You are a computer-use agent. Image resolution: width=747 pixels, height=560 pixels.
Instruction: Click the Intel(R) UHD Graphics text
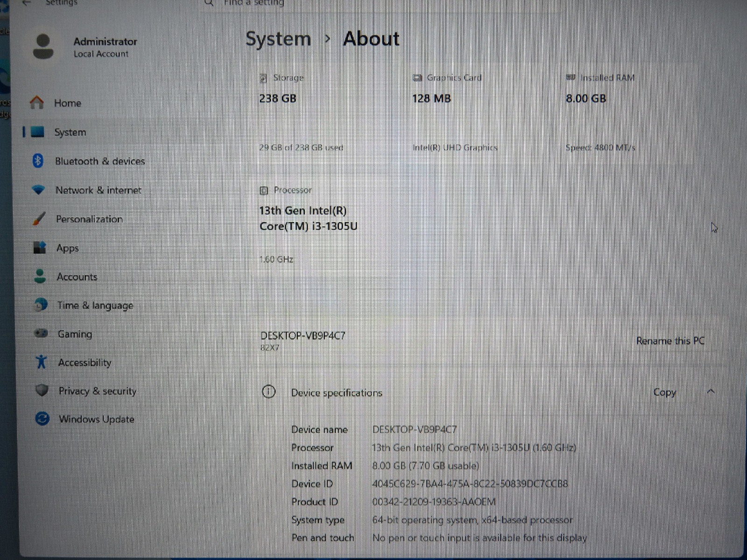click(455, 148)
